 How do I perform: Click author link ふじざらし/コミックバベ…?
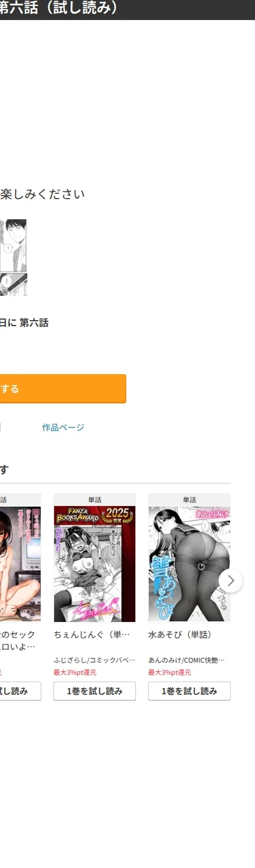coord(95,660)
